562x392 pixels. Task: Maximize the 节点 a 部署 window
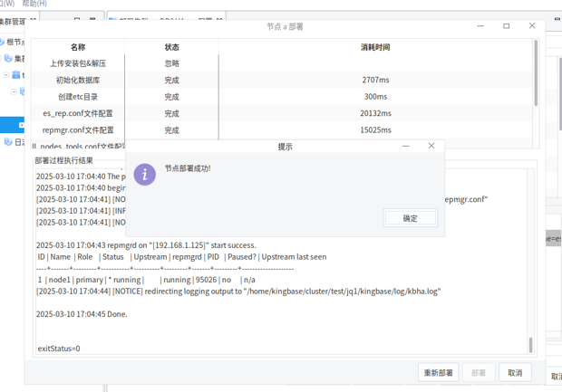click(x=507, y=26)
